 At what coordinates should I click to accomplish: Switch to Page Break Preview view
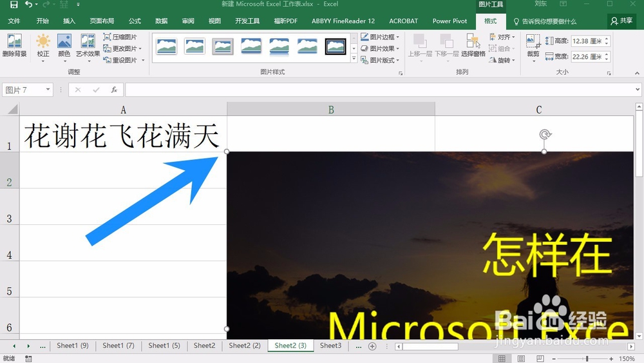click(540, 358)
